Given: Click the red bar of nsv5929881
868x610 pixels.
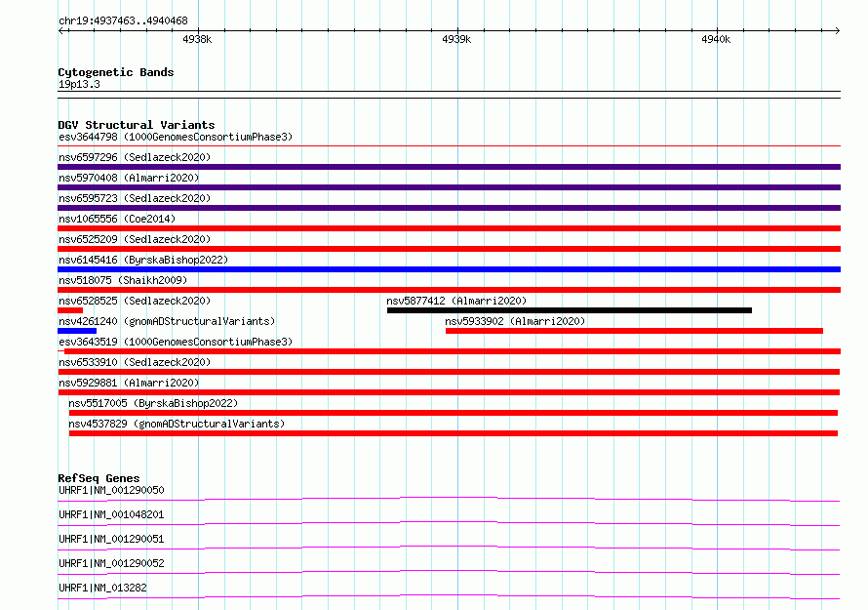Looking at the screenshot, I should pyautogui.click(x=449, y=392).
